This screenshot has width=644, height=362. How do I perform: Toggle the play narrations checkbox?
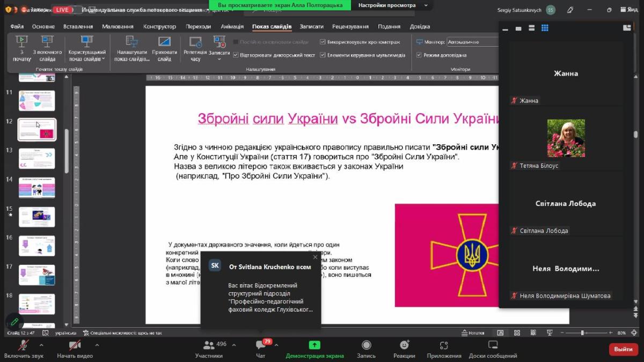(236, 55)
